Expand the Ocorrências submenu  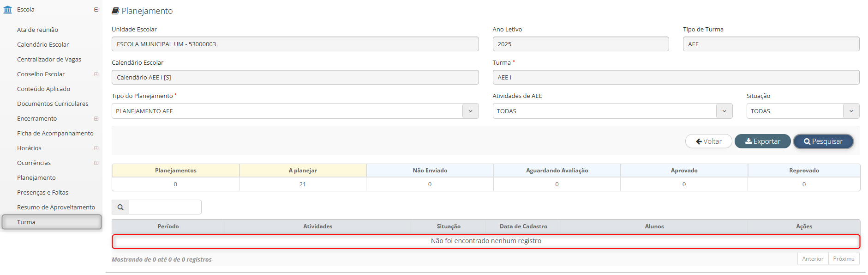96,163
